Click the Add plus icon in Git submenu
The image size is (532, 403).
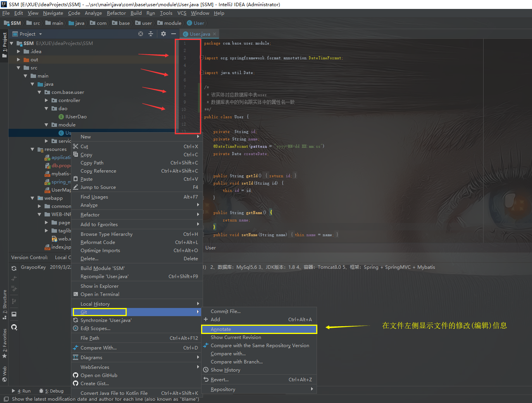coord(206,319)
